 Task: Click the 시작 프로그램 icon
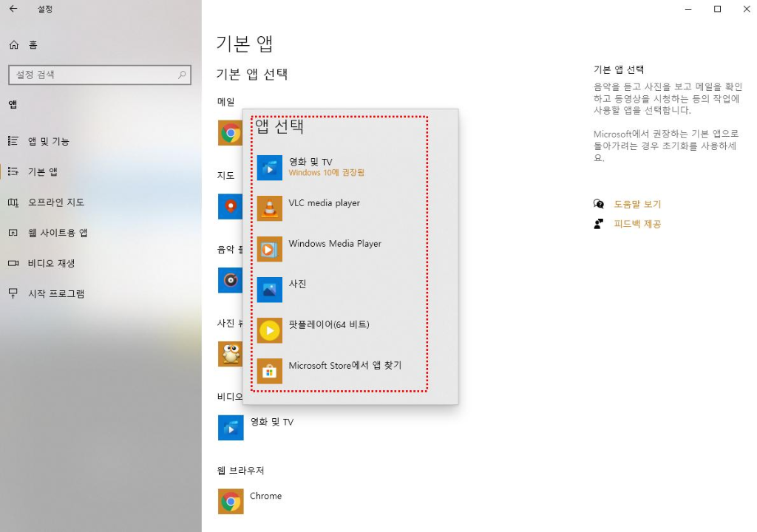(x=13, y=293)
